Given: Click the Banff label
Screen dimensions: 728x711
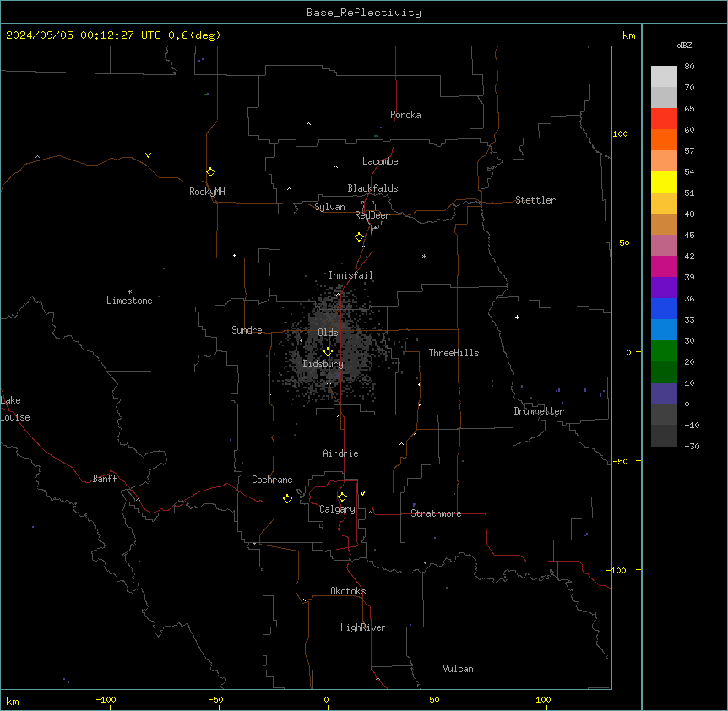Looking at the screenshot, I should click(x=105, y=479).
